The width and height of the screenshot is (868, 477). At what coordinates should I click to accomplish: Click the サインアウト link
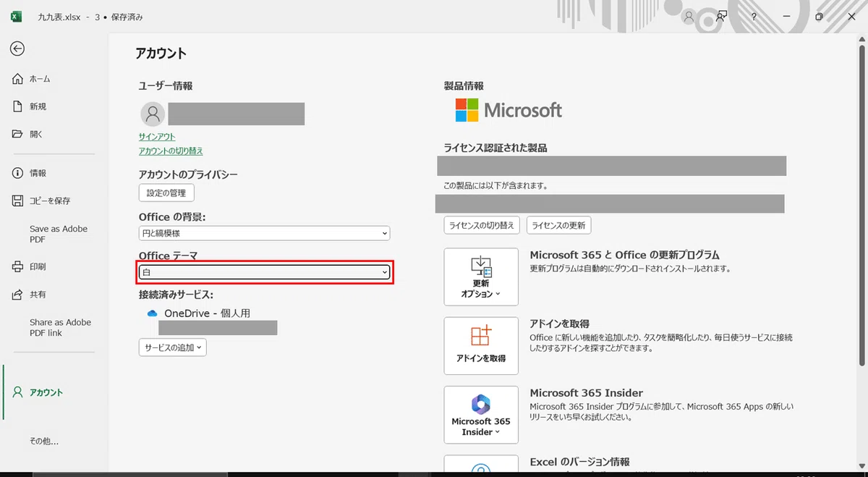pyautogui.click(x=157, y=136)
